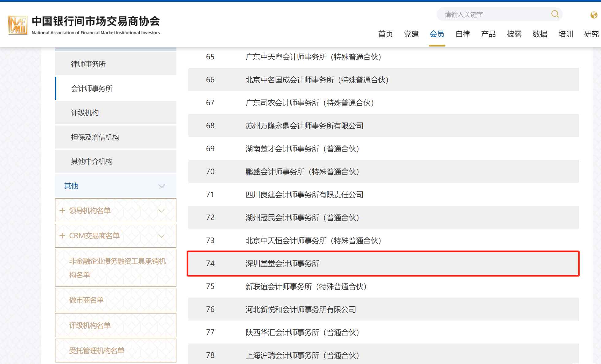Open 受托管理机构名单 sidebar link

97,351
